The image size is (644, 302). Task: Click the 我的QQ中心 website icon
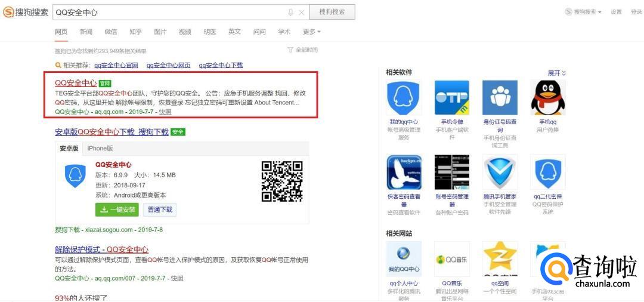(x=404, y=259)
